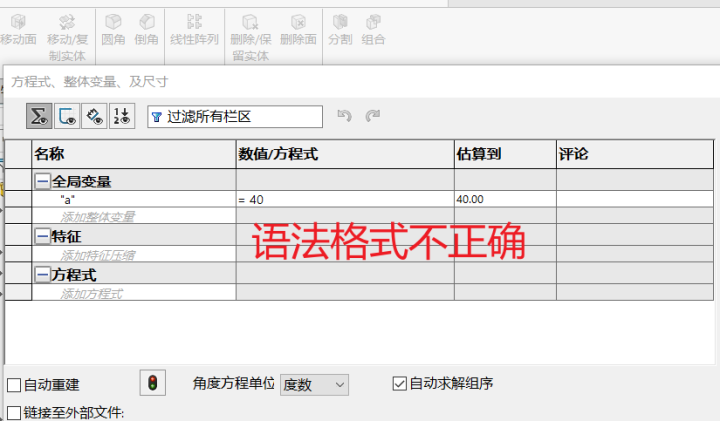Click the 40.00 evaluated value cell
The image size is (720, 421).
click(505, 199)
